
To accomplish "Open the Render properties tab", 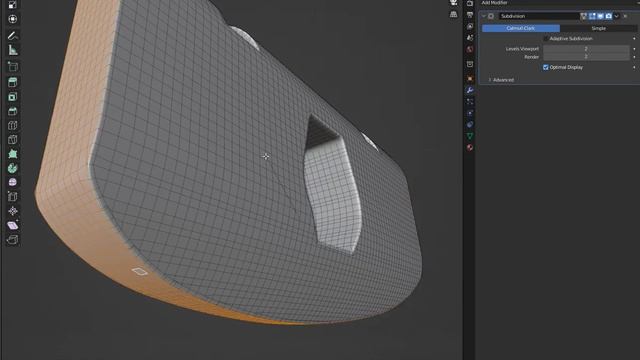I will pos(470,3).
